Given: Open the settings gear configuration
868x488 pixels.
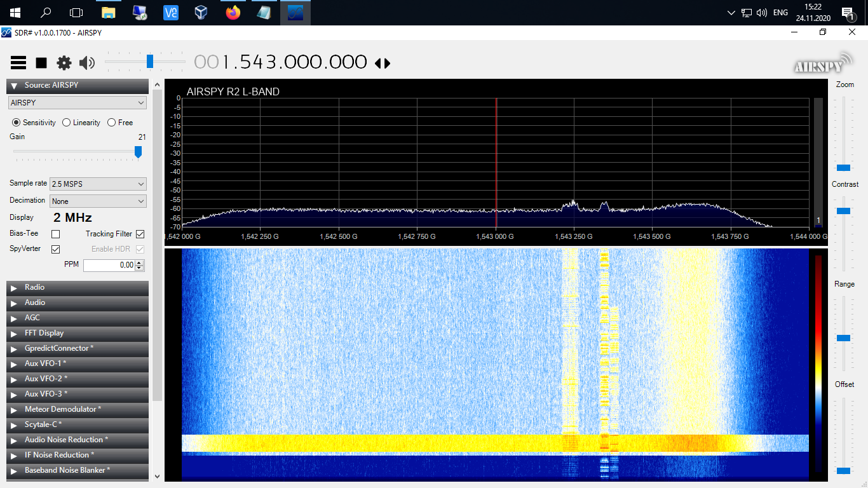Looking at the screenshot, I should point(64,62).
